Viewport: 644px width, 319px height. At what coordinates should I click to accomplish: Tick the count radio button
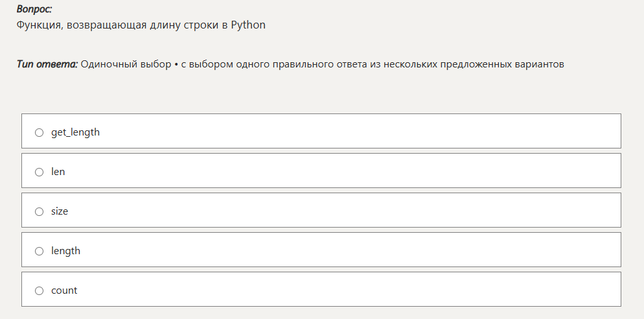pyautogui.click(x=39, y=290)
